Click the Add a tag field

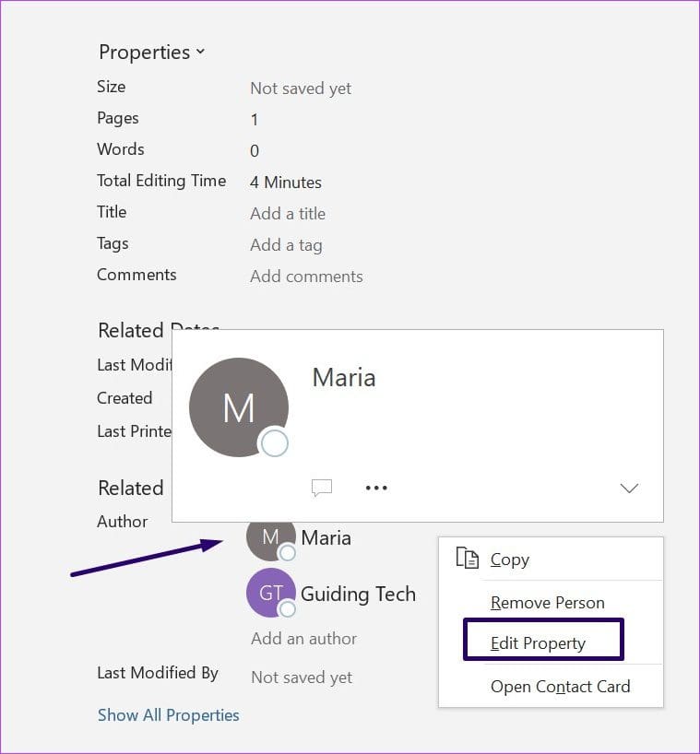[x=286, y=245]
